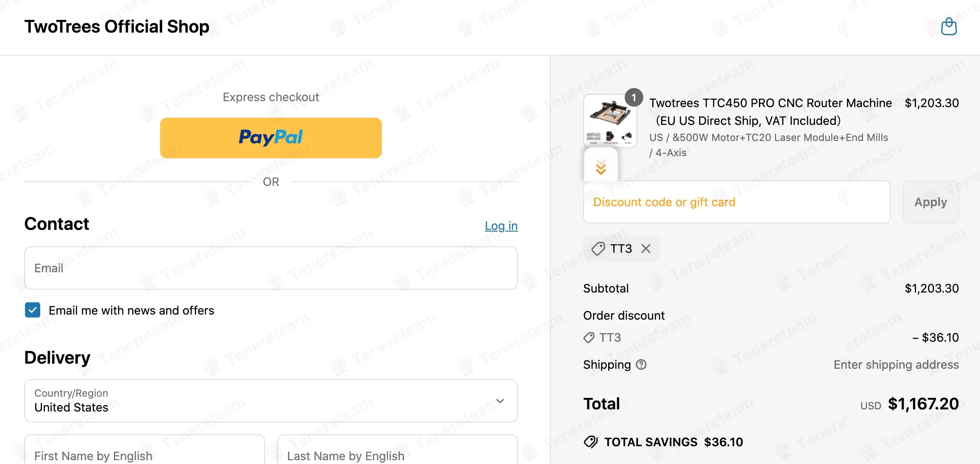Click the Discount code or gift card field

(x=736, y=202)
